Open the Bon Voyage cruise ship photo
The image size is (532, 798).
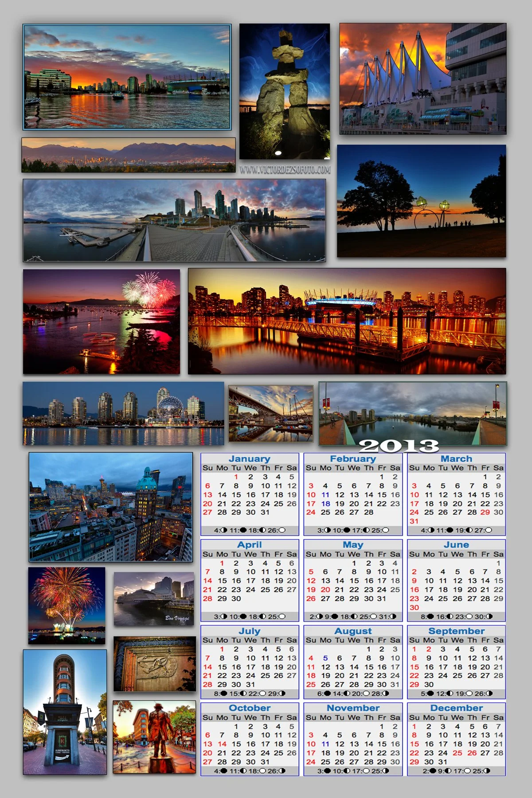pos(154,599)
